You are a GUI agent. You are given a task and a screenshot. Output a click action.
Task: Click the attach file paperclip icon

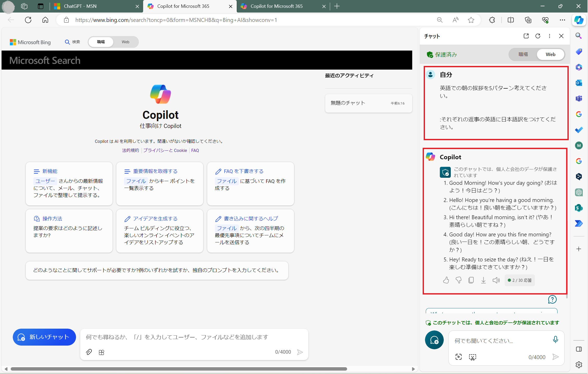(x=89, y=352)
